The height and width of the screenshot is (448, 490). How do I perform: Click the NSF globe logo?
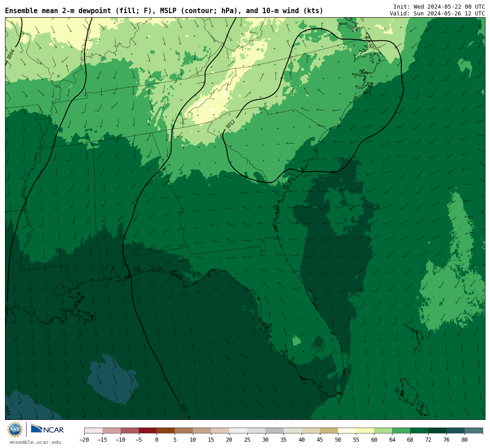click(x=15, y=429)
